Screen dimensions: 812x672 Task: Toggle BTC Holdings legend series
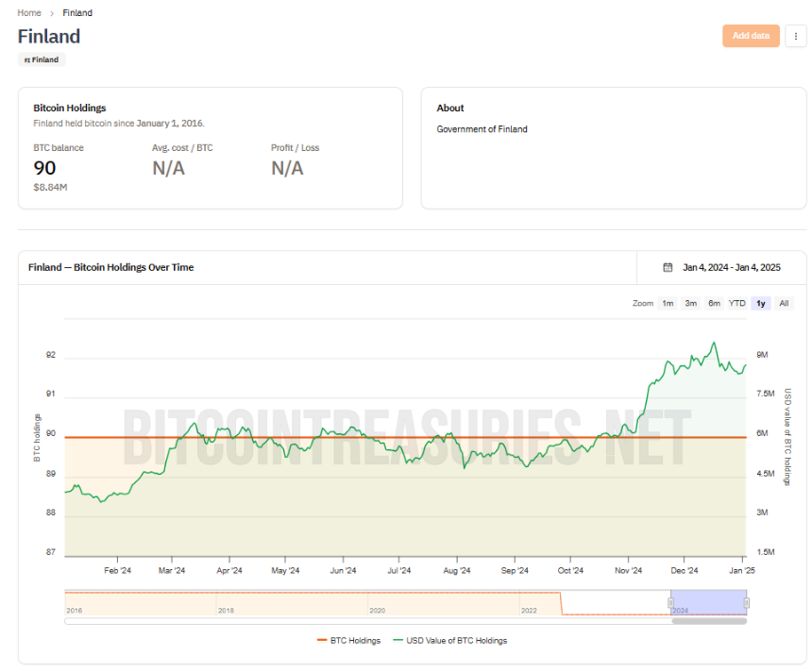tap(348, 641)
